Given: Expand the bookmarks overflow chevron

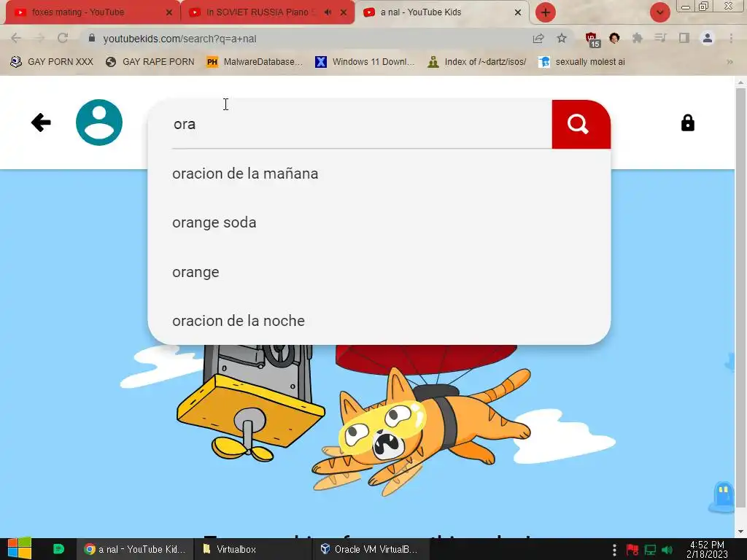Looking at the screenshot, I should click(x=729, y=62).
